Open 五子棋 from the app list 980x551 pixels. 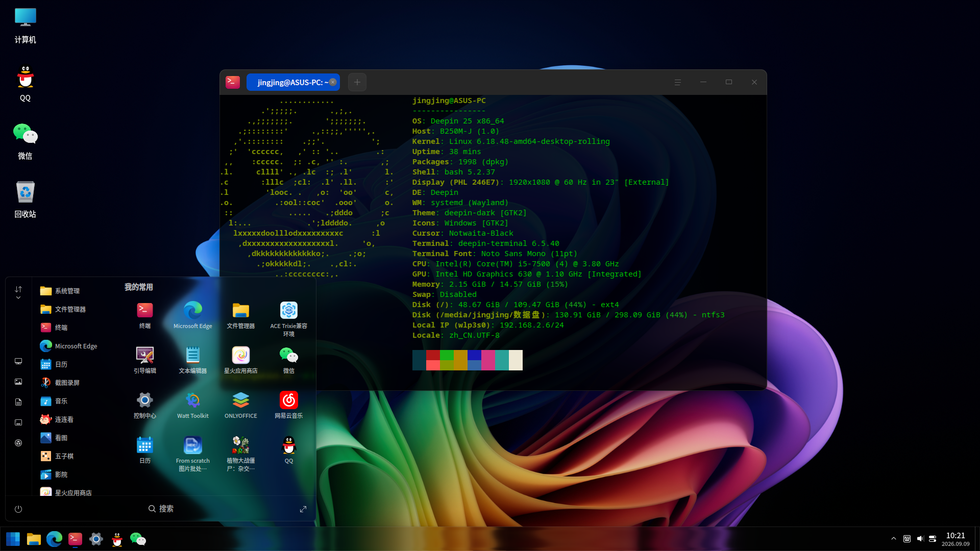coord(57,456)
